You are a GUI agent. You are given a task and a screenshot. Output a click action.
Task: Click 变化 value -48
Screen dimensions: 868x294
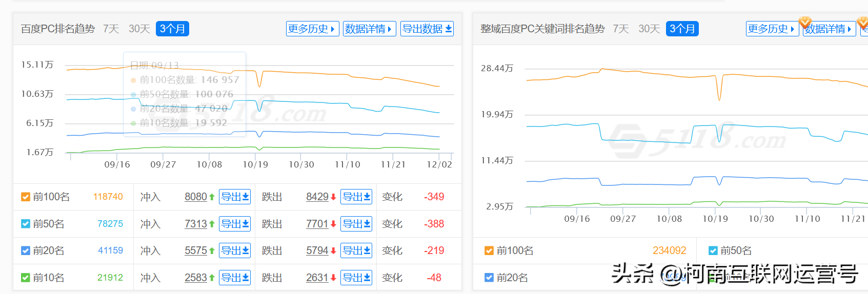434,278
